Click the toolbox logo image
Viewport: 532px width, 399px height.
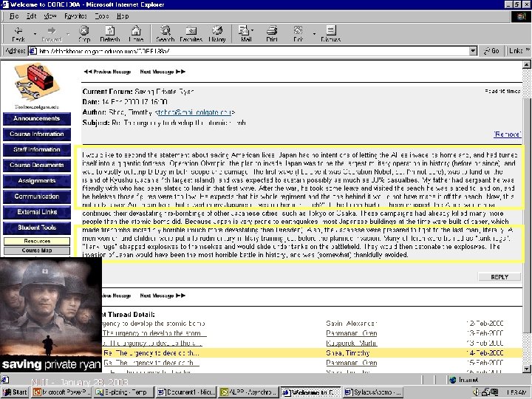[37, 81]
